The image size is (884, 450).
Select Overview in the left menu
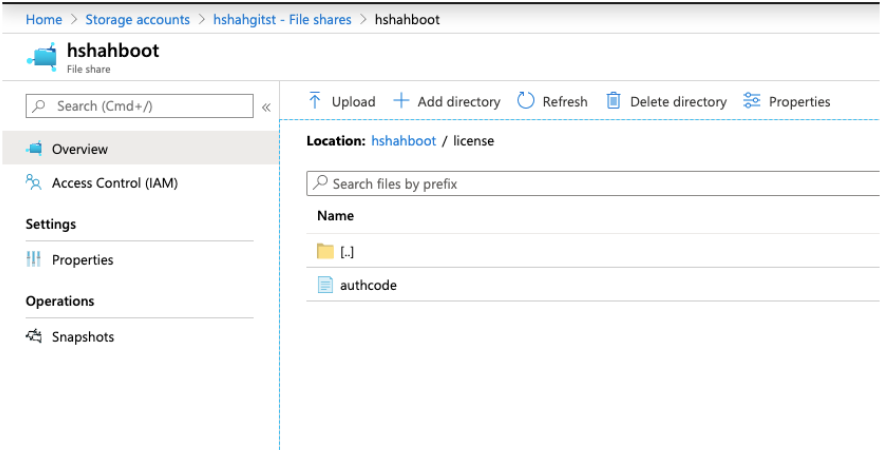(x=80, y=149)
